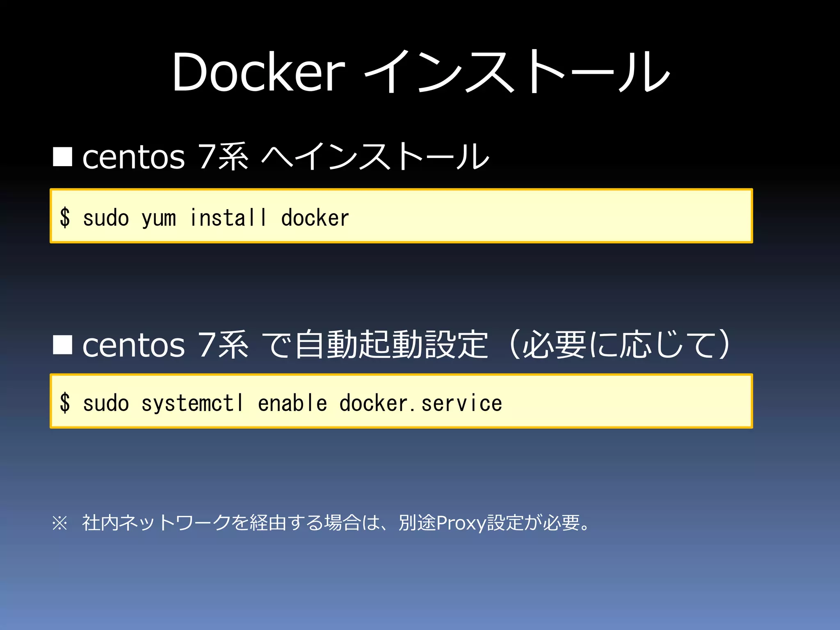Click the empty area of the first yellow code box
The image size is (840, 630).
[554, 216]
